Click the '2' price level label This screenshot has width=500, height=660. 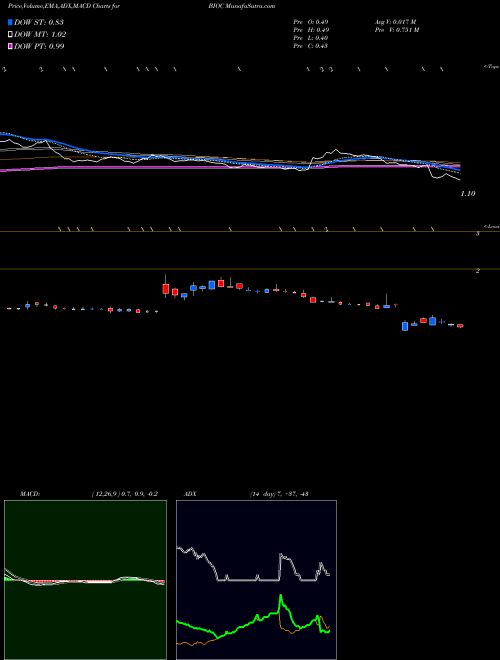478,271
